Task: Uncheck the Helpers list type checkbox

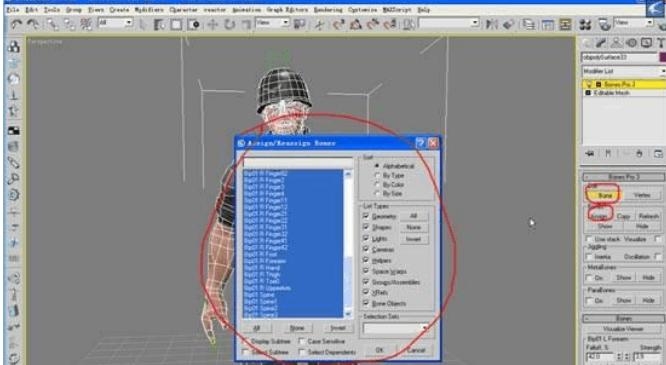Action: 366,260
